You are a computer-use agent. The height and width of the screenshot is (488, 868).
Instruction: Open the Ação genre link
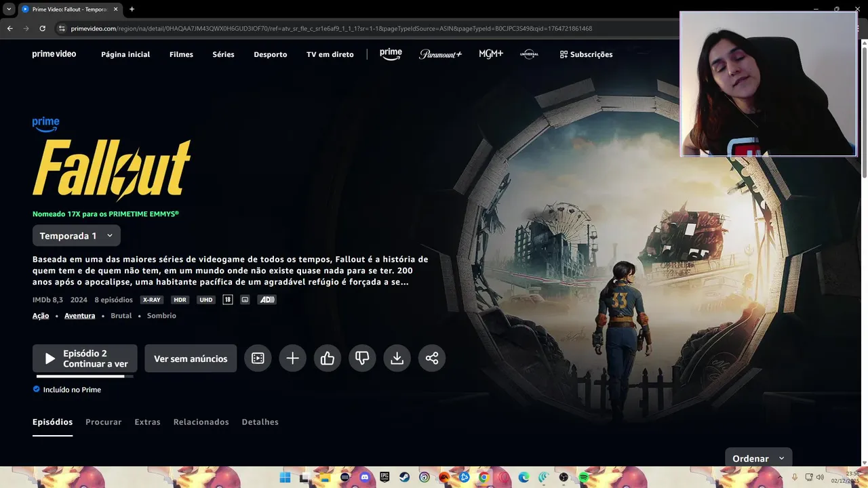[41, 316]
